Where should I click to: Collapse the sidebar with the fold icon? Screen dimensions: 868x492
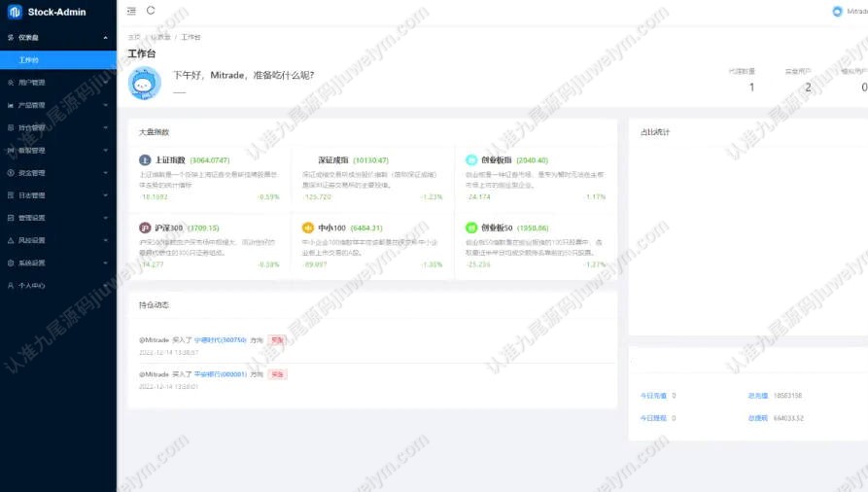(131, 11)
